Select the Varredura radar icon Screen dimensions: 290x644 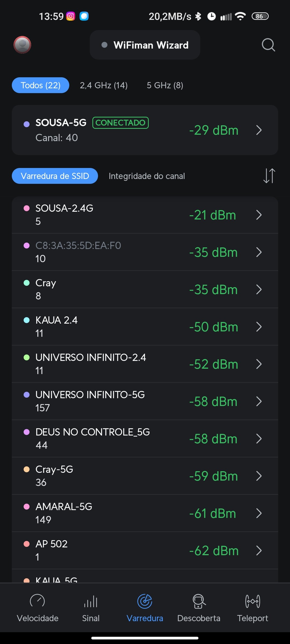click(x=145, y=601)
